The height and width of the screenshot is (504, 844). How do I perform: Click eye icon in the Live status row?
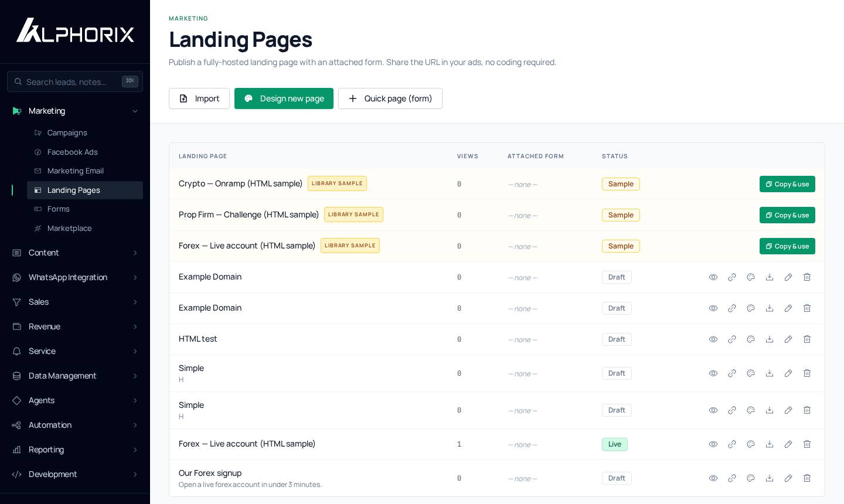coord(713,444)
